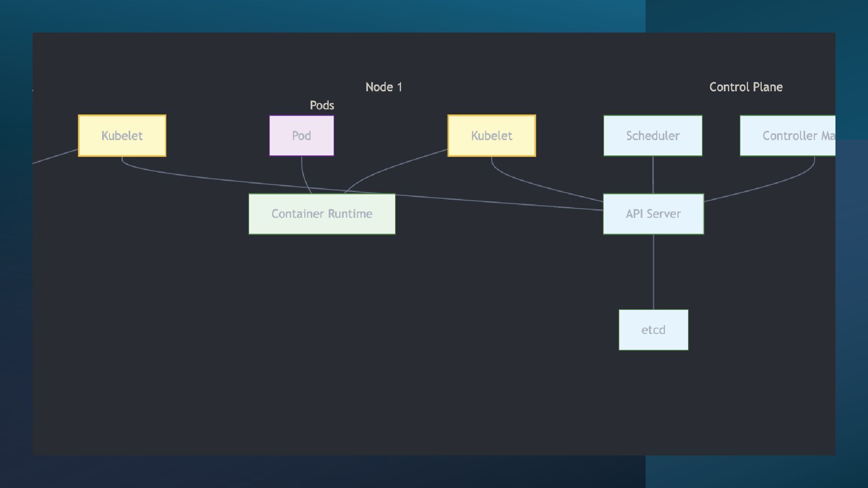This screenshot has height=488, width=868.
Task: Click the green Container Runtime node
Action: pos(322,214)
